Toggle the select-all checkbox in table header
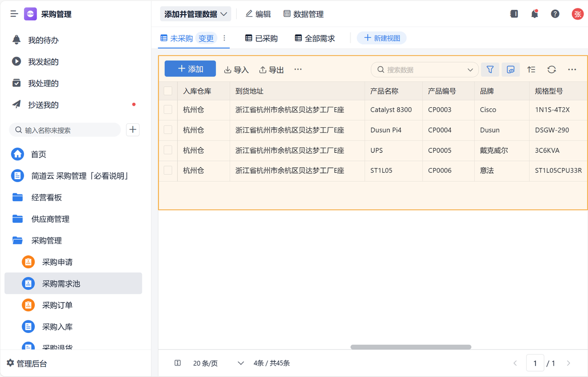The width and height of the screenshot is (588, 377). 168,91
